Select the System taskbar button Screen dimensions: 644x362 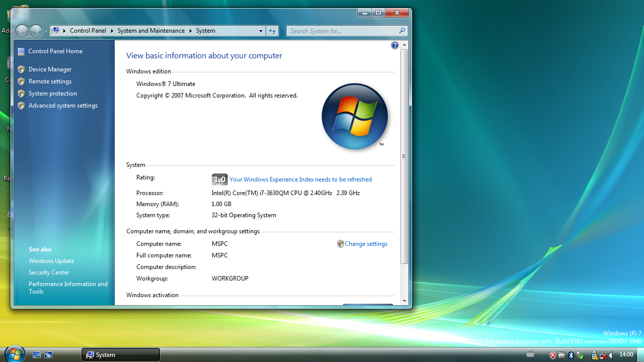(121, 354)
